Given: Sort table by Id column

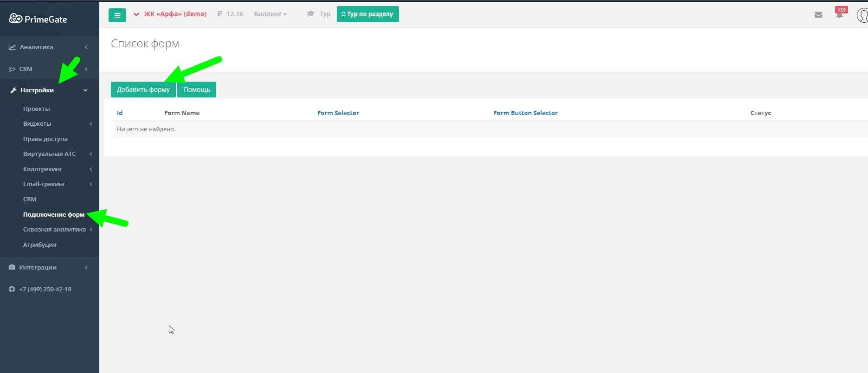Looking at the screenshot, I should (x=120, y=113).
